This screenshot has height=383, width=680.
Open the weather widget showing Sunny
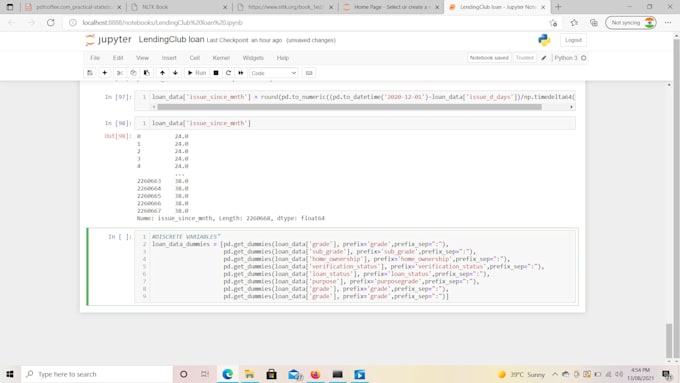pos(521,374)
